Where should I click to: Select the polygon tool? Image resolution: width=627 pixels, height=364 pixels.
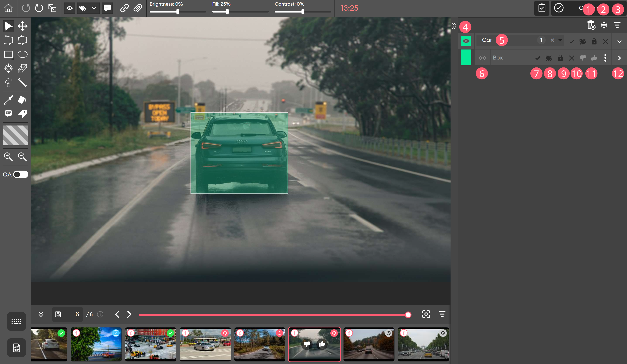tap(22, 40)
